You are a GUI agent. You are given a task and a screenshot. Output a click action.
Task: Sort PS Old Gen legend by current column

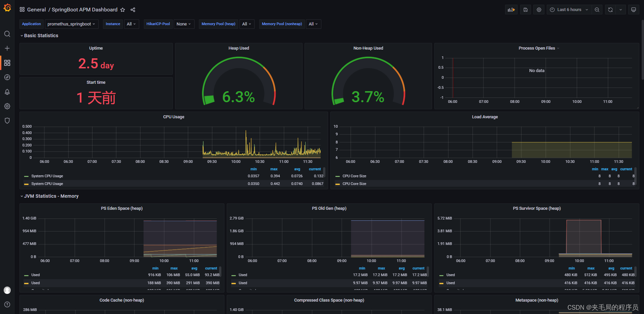[x=419, y=268]
